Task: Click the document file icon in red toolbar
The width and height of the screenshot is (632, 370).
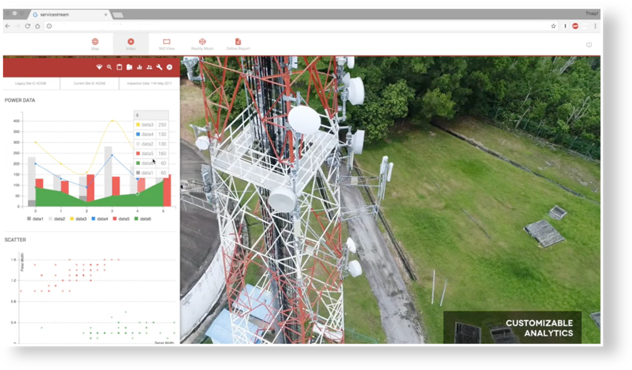Action: [129, 67]
